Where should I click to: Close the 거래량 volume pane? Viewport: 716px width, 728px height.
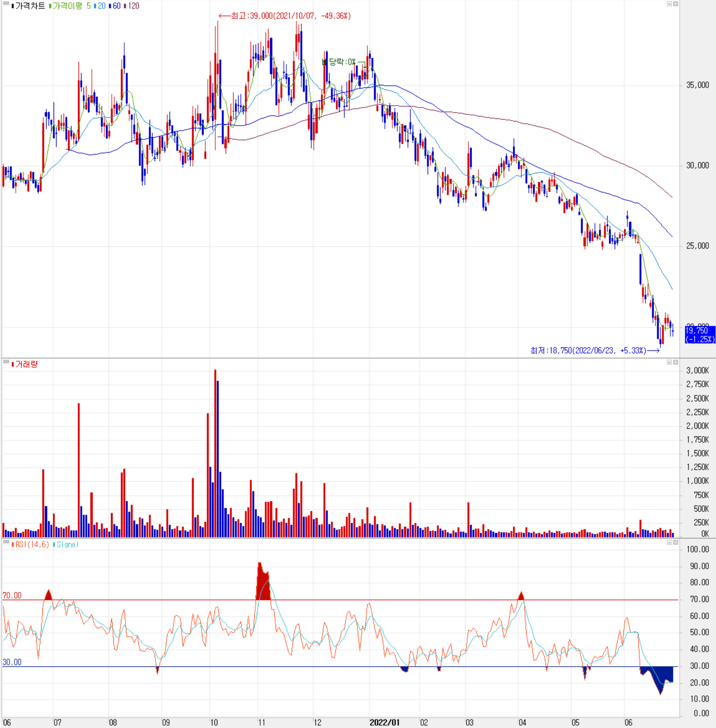click(x=676, y=362)
